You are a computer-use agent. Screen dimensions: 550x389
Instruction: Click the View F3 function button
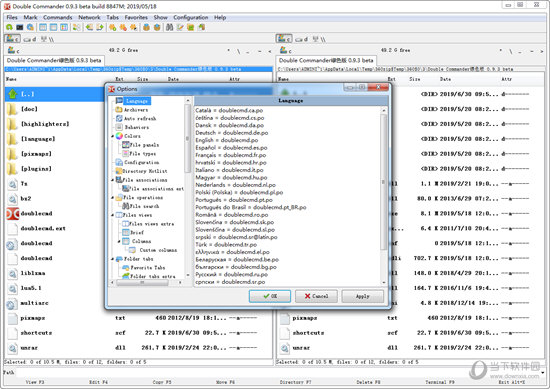35,382
